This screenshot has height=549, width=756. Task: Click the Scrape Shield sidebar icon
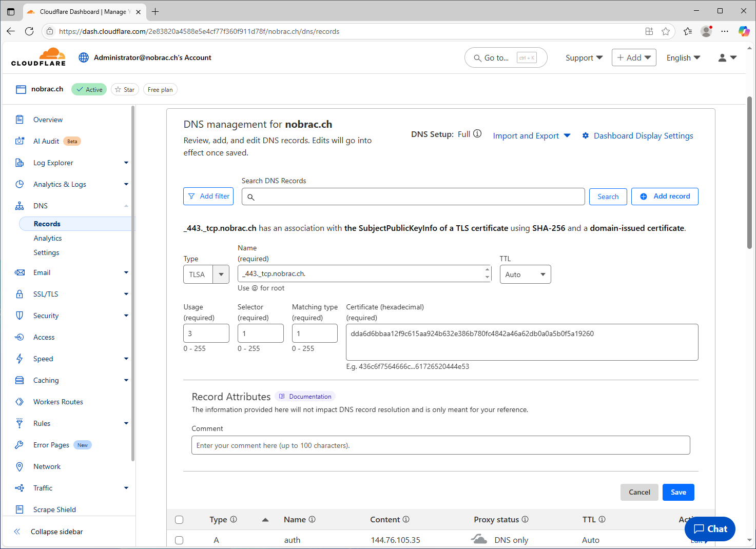coord(20,509)
